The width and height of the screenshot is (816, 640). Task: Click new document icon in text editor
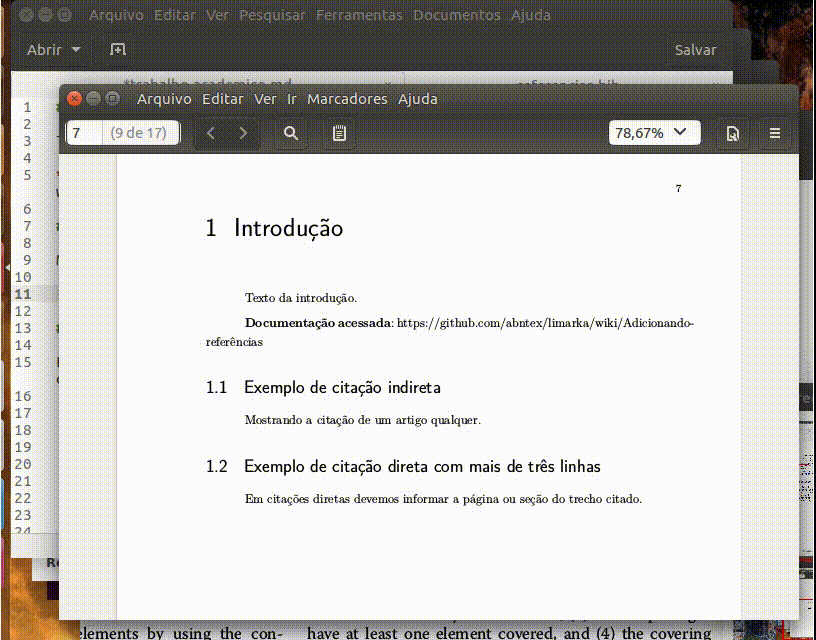click(x=118, y=49)
